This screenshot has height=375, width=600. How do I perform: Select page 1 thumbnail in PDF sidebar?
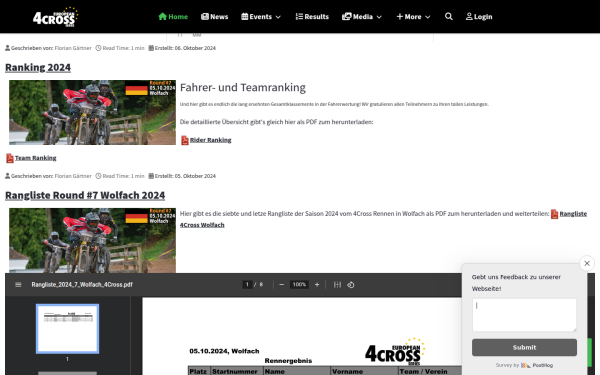(x=67, y=329)
